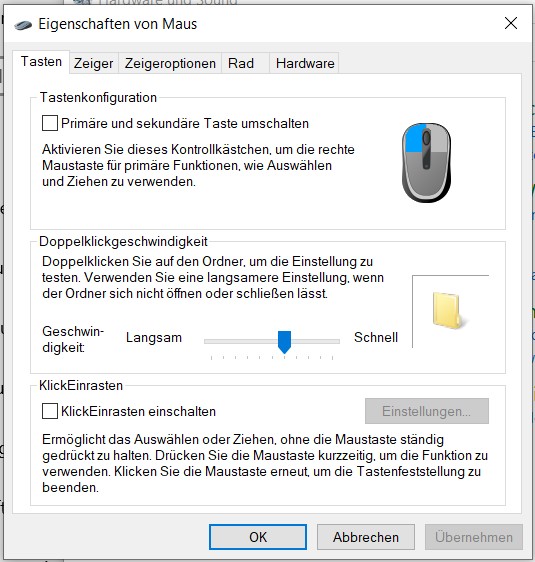535x562 pixels.
Task: Go to the Hardware tab
Action: [305, 63]
